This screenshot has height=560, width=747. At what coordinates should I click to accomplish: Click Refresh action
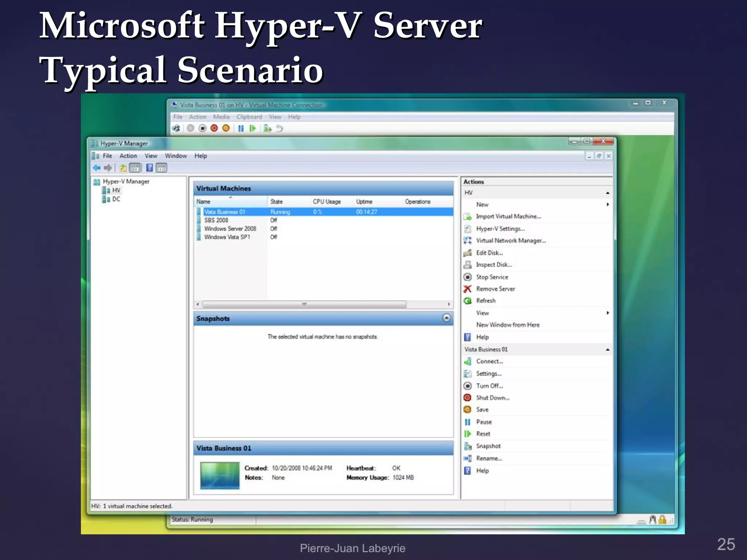tap(486, 301)
